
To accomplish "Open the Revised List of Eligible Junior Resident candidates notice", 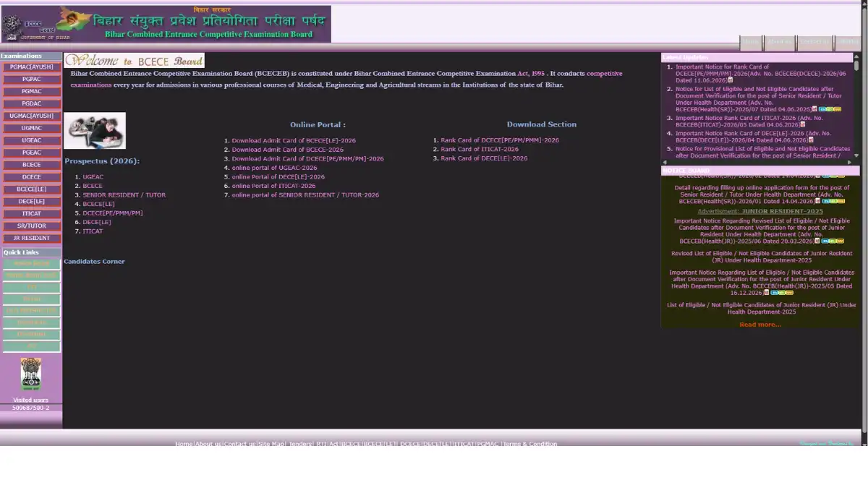I will point(762,257).
